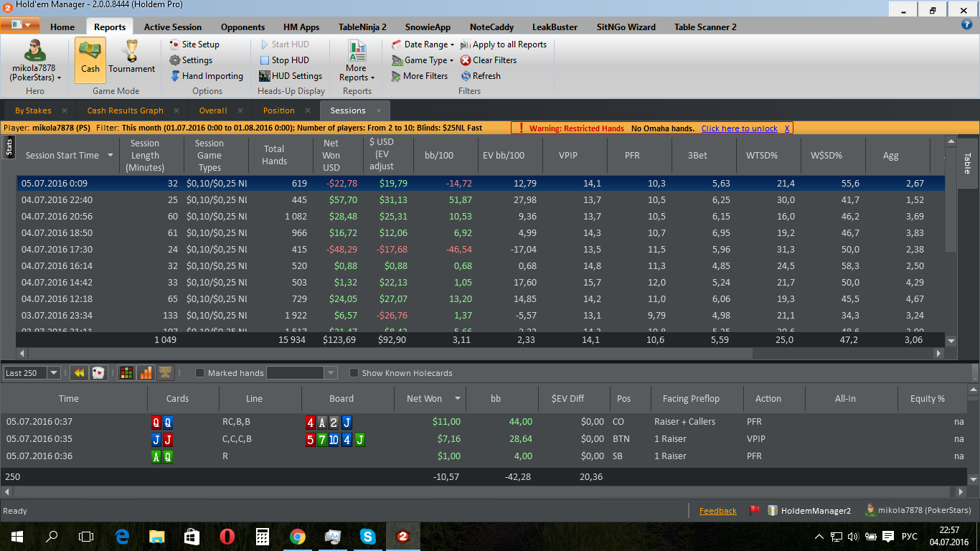Click the replay hands double-arrow icon
Viewport: 980px width, 551px height.
[79, 373]
